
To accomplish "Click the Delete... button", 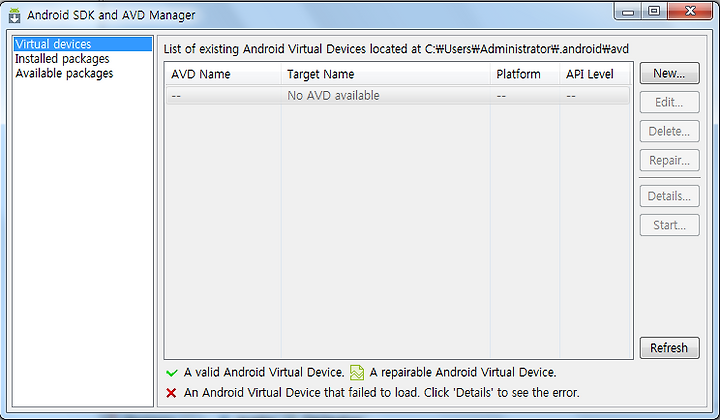I will point(669,131).
